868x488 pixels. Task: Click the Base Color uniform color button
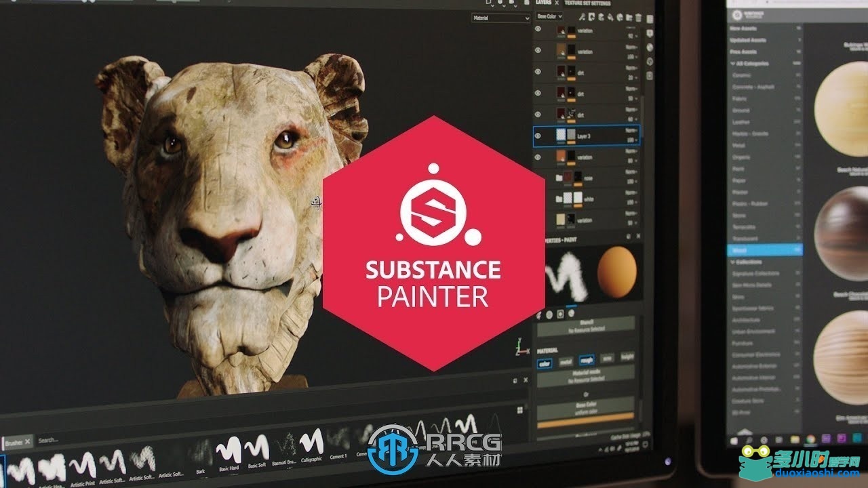(586, 407)
